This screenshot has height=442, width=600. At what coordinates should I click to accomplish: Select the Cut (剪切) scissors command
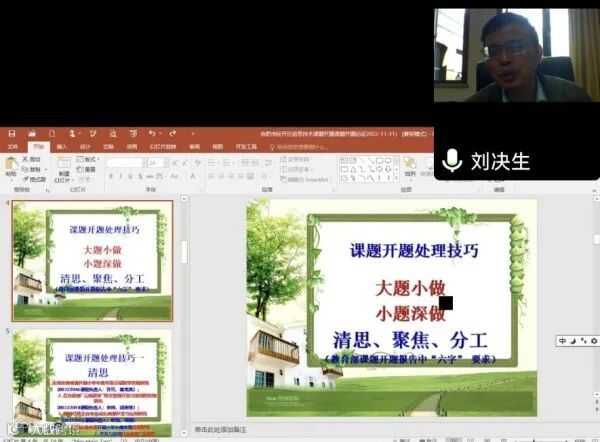[x=31, y=159]
